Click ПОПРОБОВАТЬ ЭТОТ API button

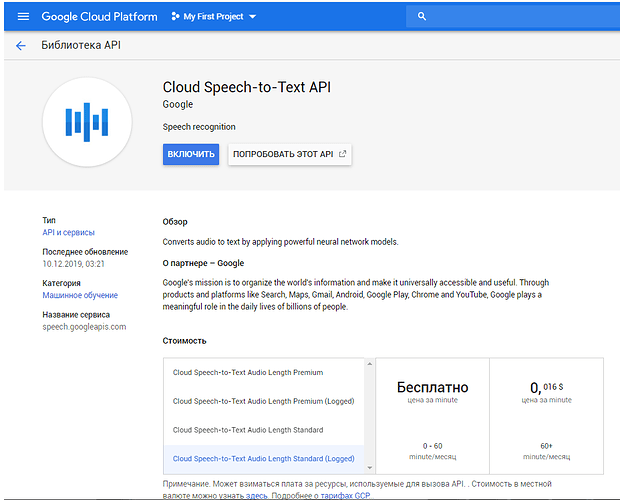coord(289,154)
